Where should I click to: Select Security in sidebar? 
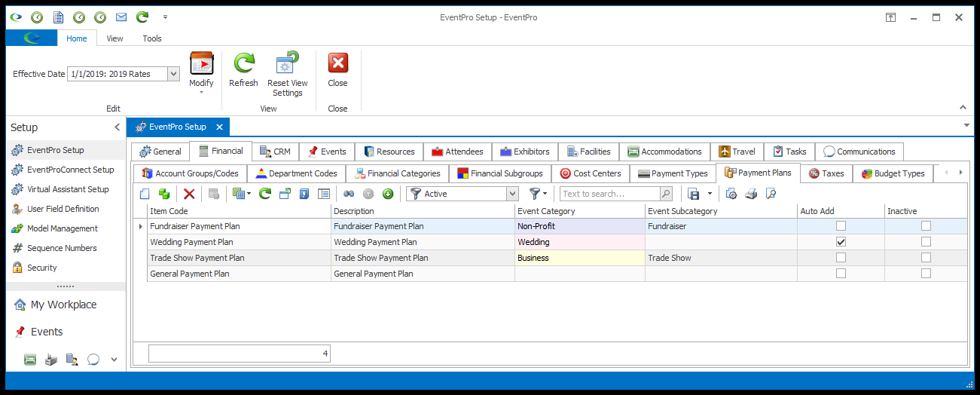[66, 268]
